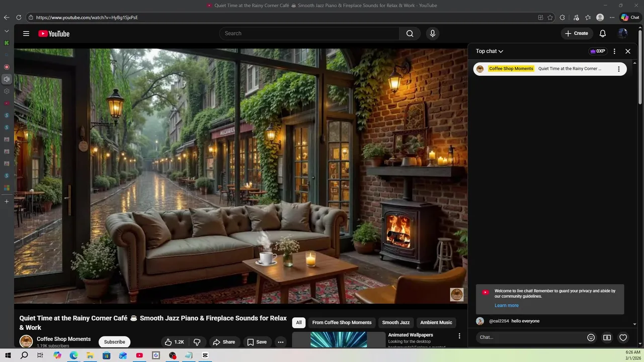Open the Learn more link in chat
The width and height of the screenshot is (644, 362).
(x=506, y=305)
